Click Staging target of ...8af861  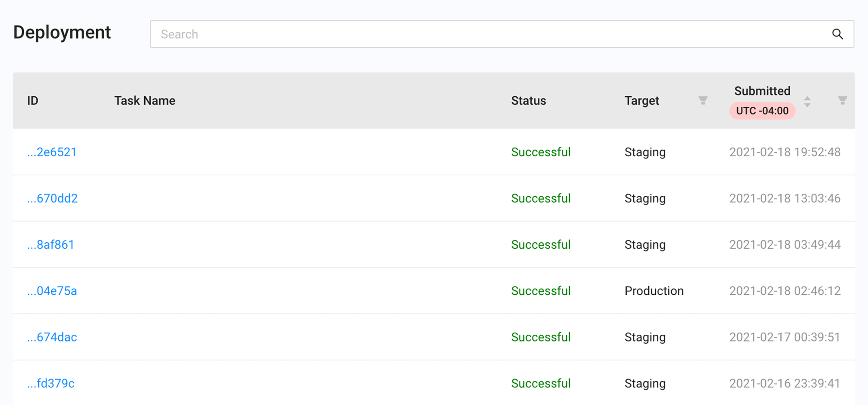[x=645, y=245]
